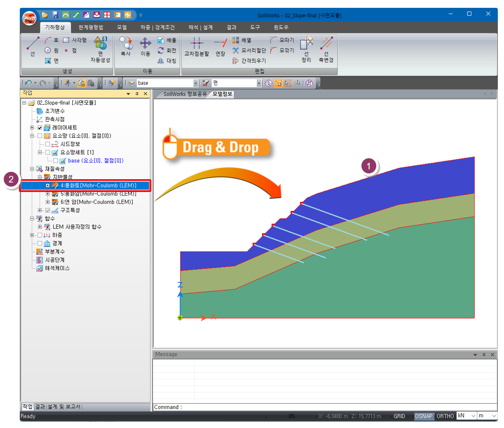
Task: Check the 하중 tree checkbox
Action: click(x=40, y=235)
